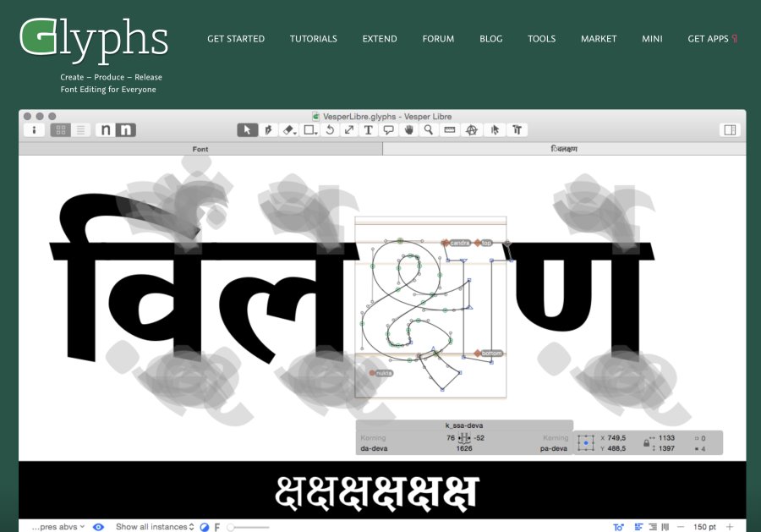The image size is (761, 532).
Task: Toggle the grid view mode icon
Action: (60, 129)
